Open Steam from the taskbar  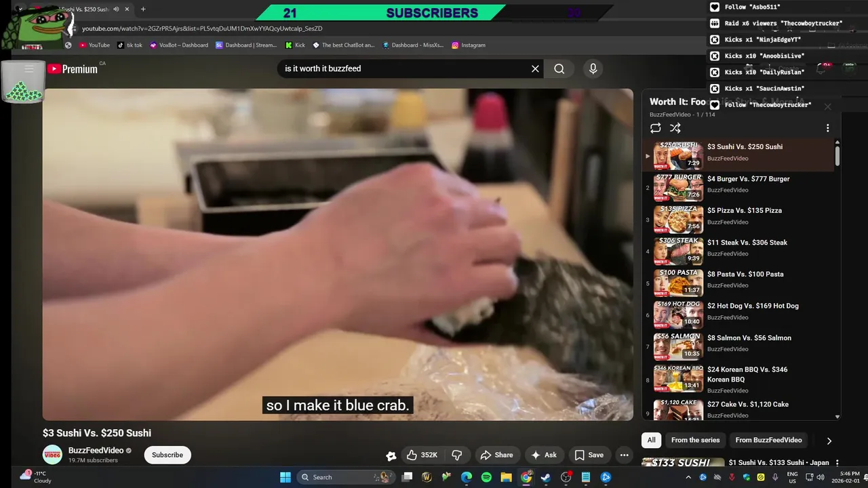546,477
